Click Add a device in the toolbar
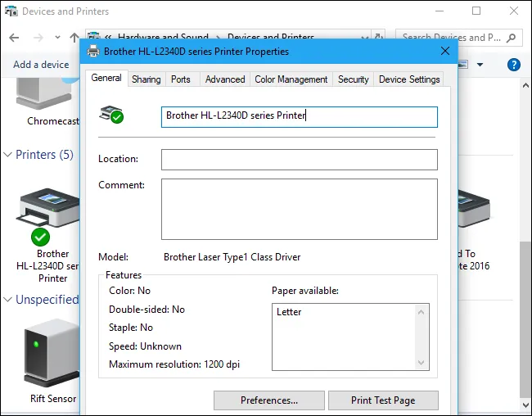The height and width of the screenshot is (416, 532). [41, 65]
